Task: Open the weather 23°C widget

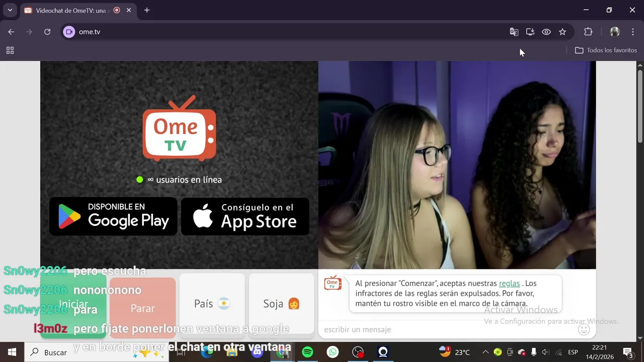Action: (454, 352)
